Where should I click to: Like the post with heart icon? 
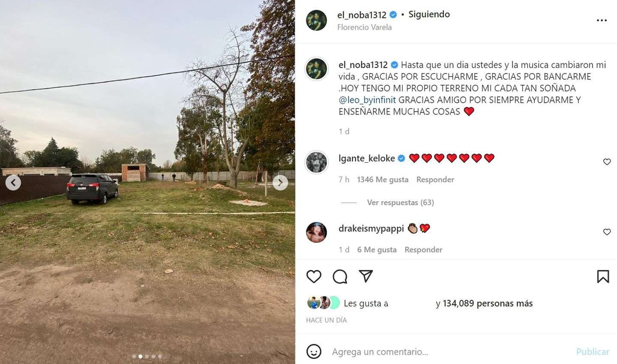point(314,277)
